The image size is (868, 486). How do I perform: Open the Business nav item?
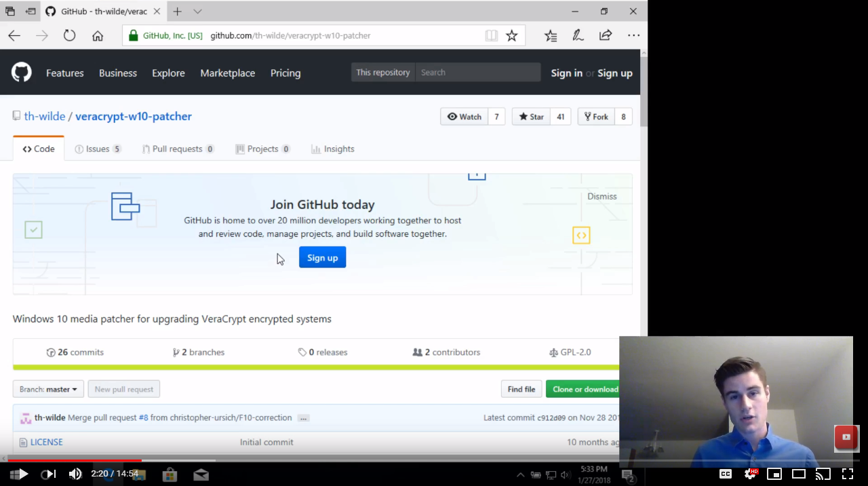click(118, 73)
